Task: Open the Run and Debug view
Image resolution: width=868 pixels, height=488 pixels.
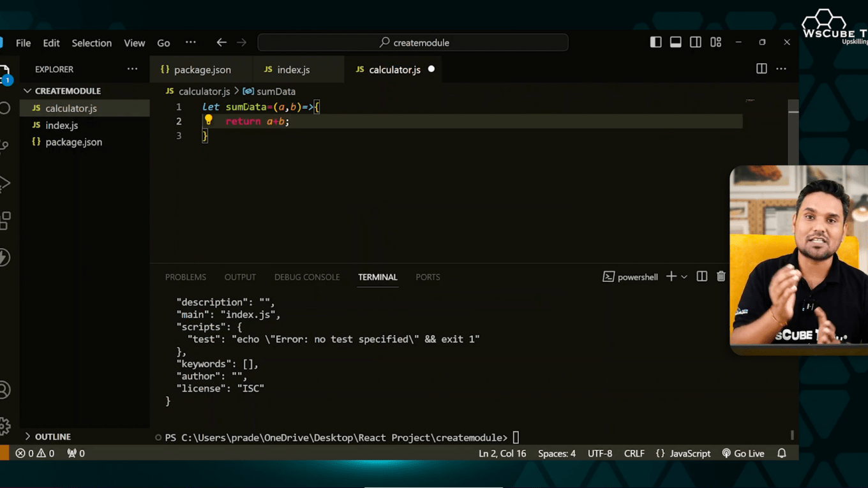Action: 5,184
